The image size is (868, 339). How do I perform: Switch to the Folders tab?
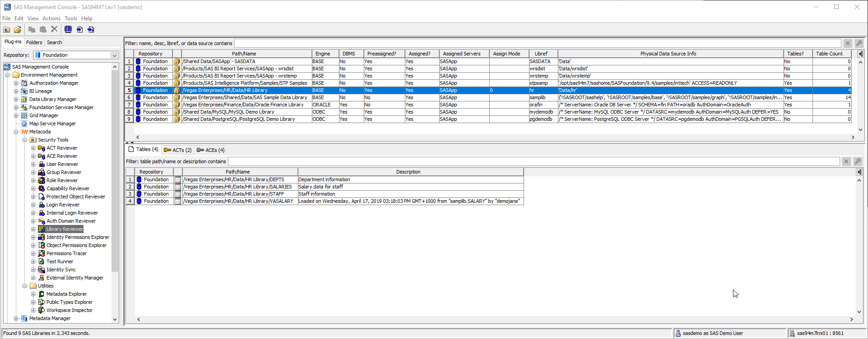(x=34, y=42)
